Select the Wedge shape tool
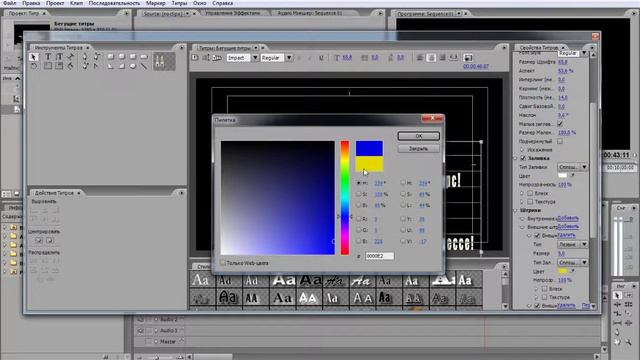This screenshot has width=640, height=360. point(111,65)
